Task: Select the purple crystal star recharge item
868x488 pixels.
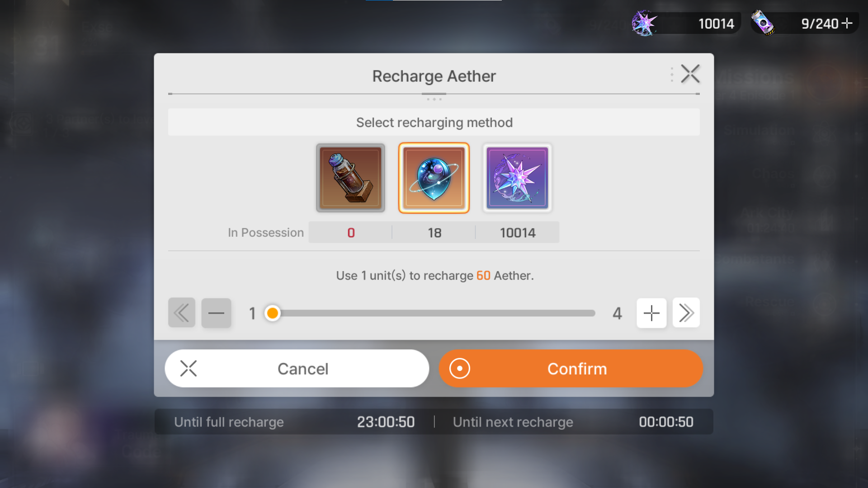Action: [517, 178]
